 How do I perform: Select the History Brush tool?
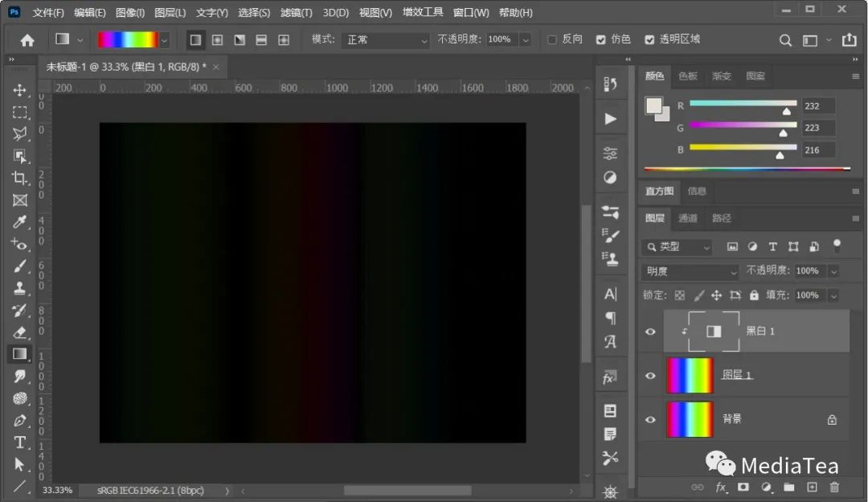coord(20,311)
